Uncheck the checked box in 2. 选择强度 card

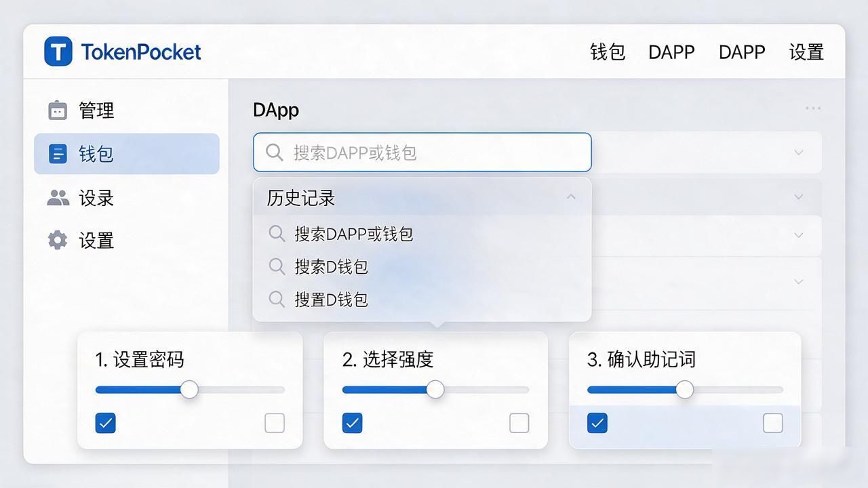[353, 423]
